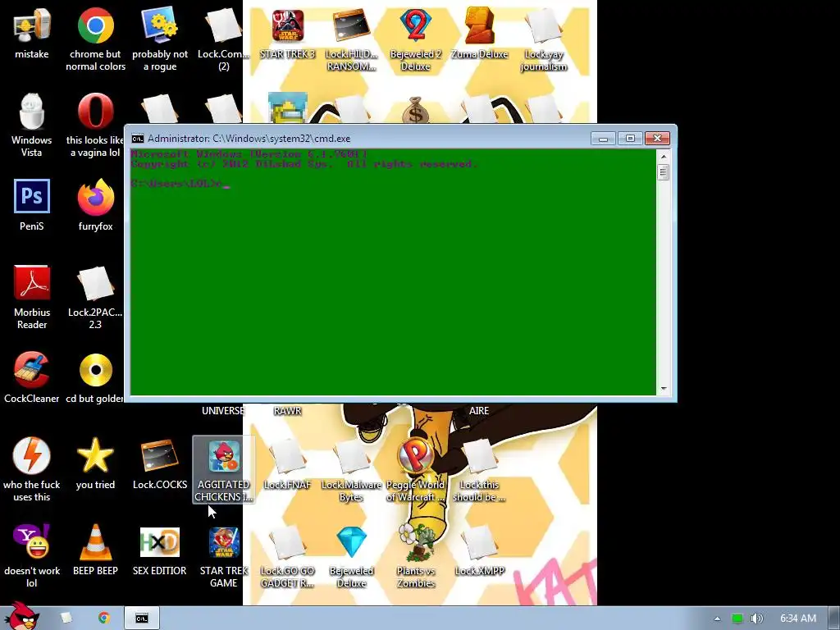Click inside the green command prompt area

[393, 272]
